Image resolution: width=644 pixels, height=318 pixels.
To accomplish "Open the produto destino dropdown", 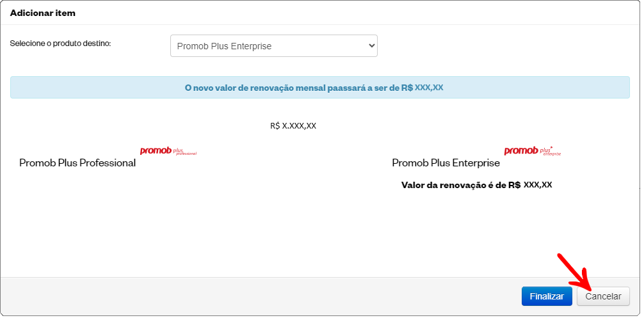I will [274, 45].
